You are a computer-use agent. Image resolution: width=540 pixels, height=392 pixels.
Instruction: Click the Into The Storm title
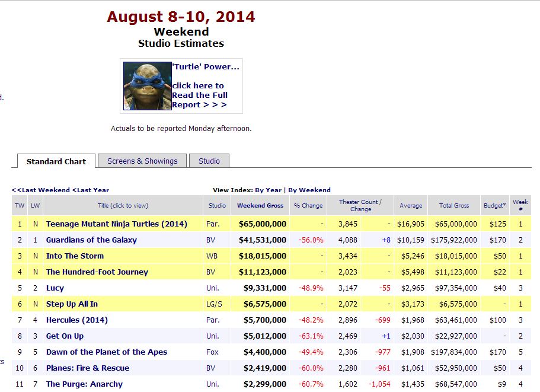coord(75,256)
